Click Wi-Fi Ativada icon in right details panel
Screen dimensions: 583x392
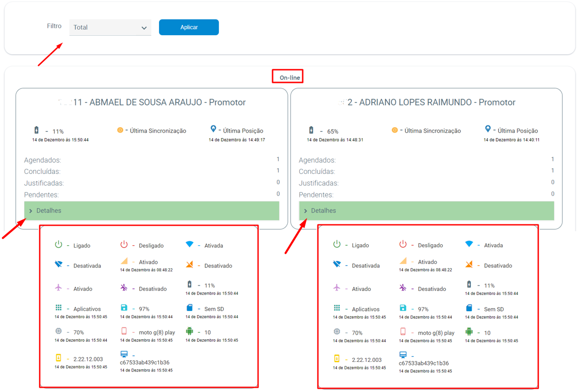coord(469,244)
